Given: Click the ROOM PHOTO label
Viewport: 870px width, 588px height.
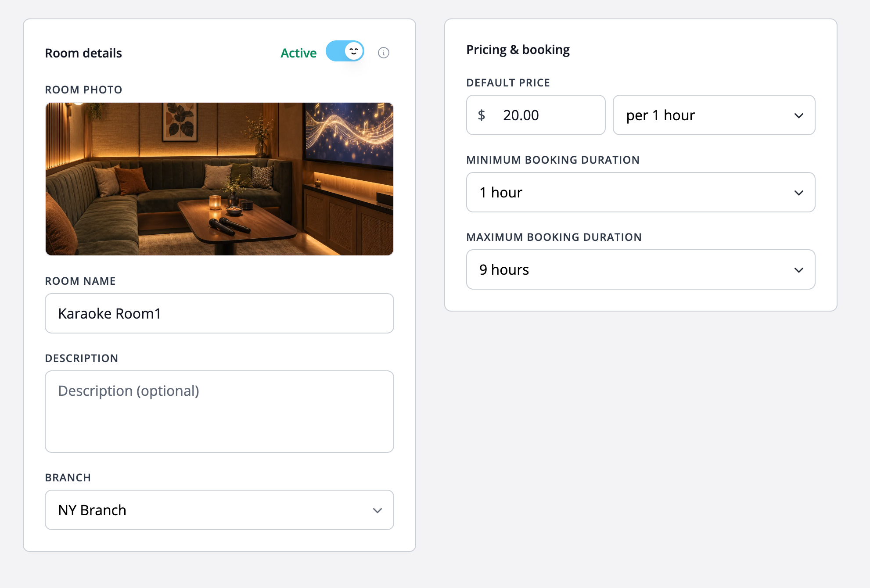Looking at the screenshot, I should pos(84,90).
